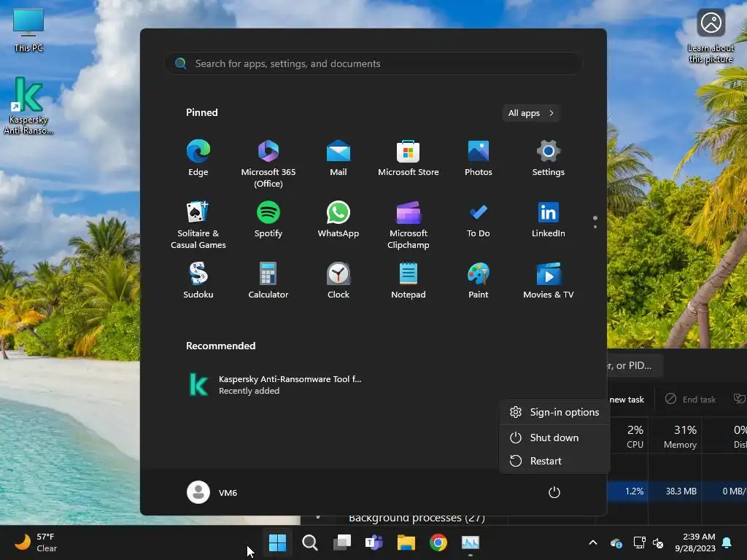Open the To Do app
The width and height of the screenshot is (747, 560).
[x=479, y=219]
